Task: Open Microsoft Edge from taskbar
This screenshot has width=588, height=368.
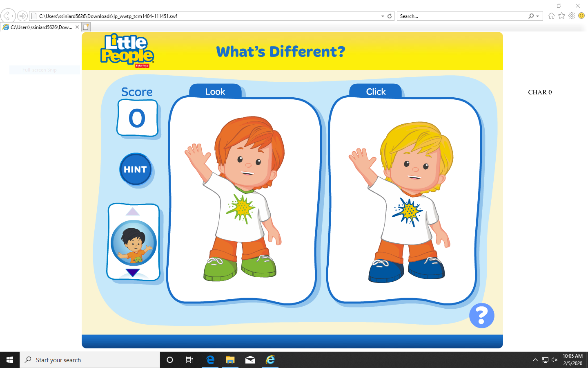Action: tap(210, 360)
